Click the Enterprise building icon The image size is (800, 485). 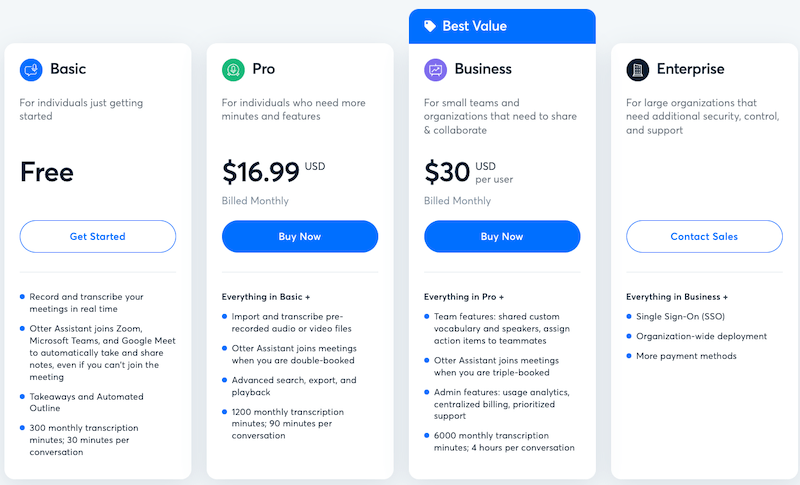tap(637, 70)
